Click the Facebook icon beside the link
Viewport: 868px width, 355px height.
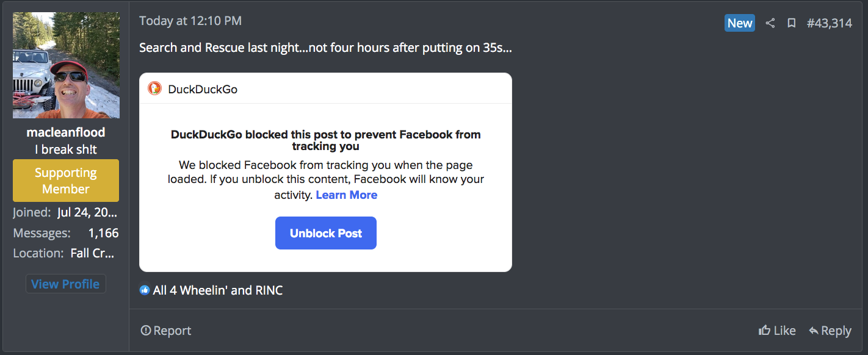(144, 290)
